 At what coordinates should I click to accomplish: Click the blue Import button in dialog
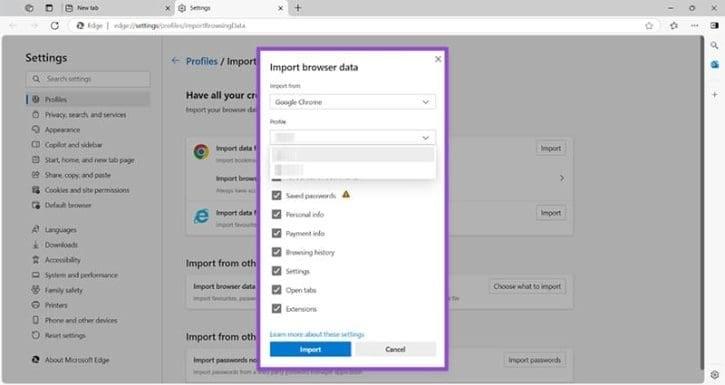(310, 349)
